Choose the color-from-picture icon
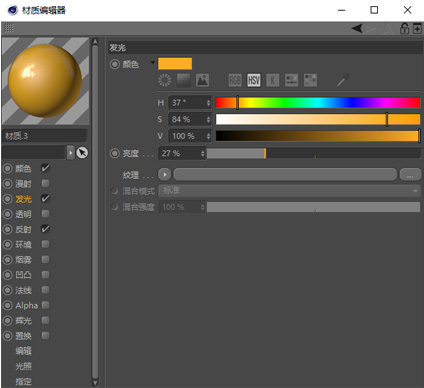424x388 pixels. pyautogui.click(x=202, y=80)
